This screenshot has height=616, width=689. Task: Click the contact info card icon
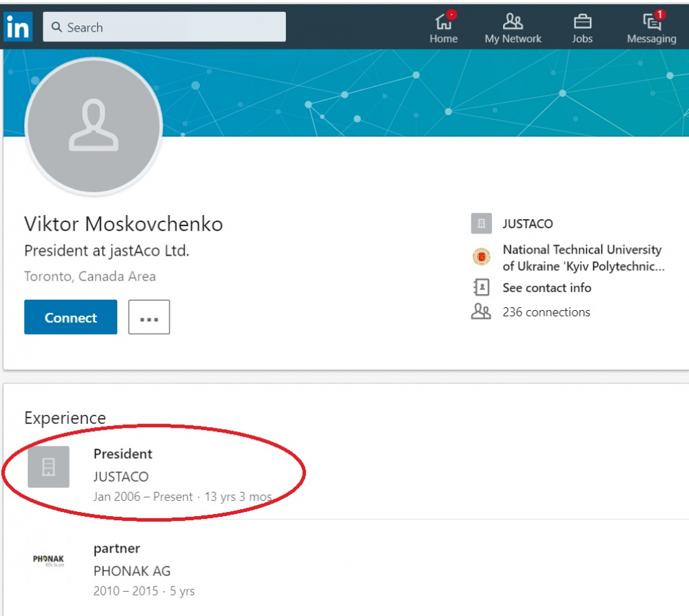click(482, 287)
